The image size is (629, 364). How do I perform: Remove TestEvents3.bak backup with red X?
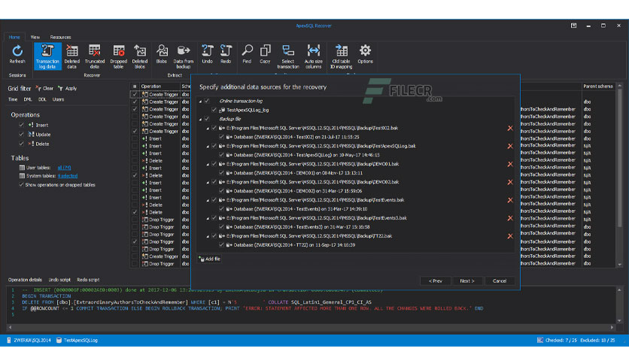510,218
